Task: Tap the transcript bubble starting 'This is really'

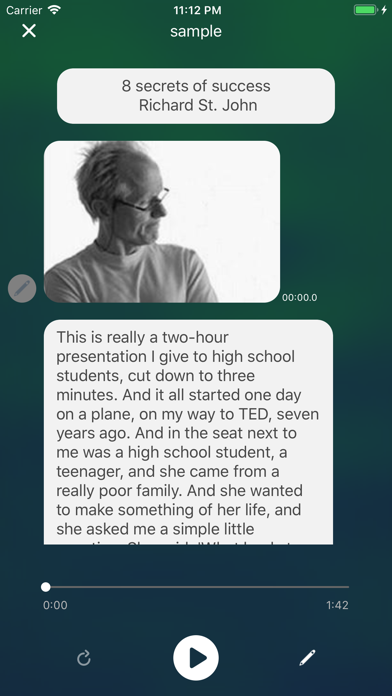Action: pos(188,432)
